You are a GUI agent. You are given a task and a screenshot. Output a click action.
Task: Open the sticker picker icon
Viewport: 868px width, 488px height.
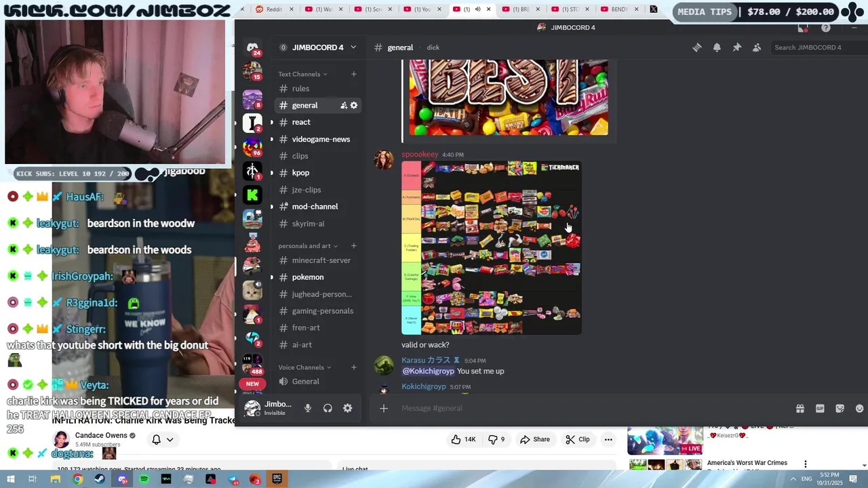[x=840, y=408]
